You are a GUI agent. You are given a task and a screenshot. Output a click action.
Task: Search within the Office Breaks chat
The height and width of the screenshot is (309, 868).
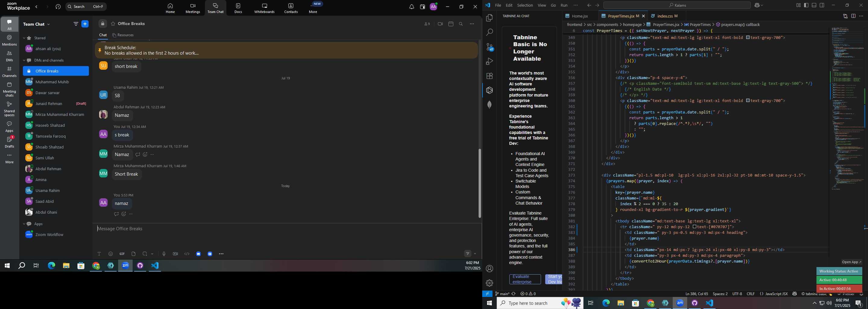(461, 24)
